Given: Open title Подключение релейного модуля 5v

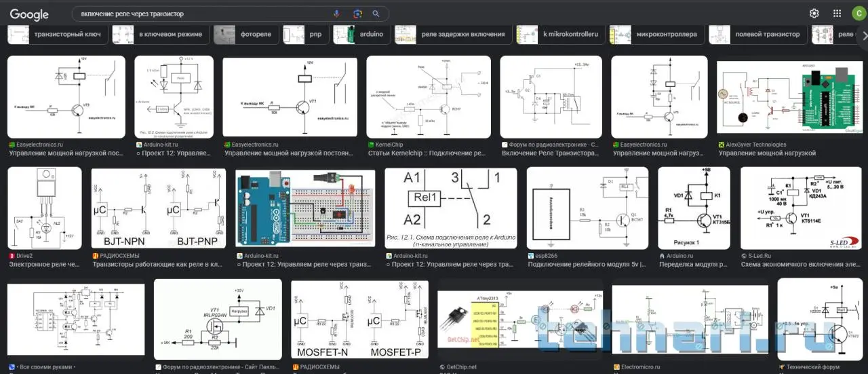Looking at the screenshot, I should (x=587, y=265).
